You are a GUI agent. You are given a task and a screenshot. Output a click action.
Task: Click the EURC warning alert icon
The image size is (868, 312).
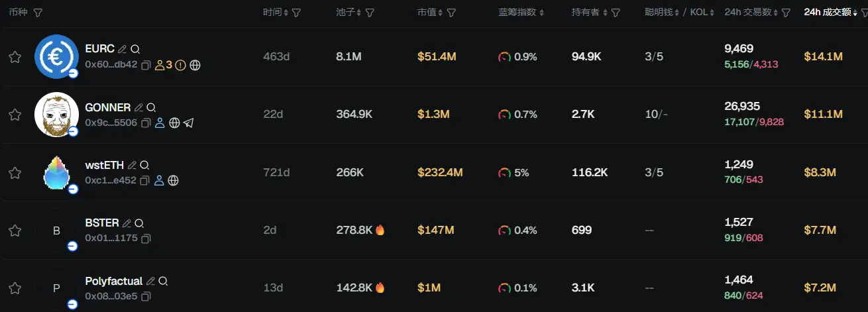[x=180, y=65]
